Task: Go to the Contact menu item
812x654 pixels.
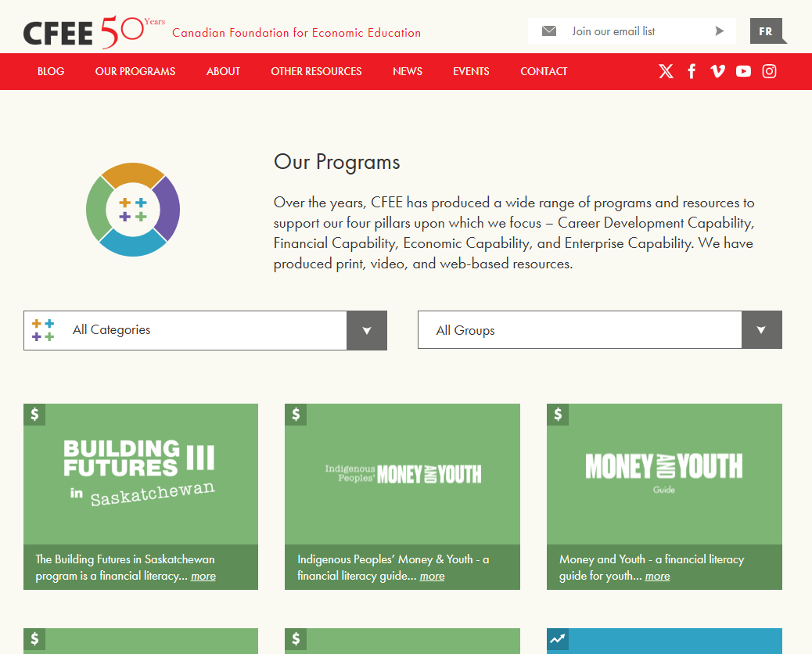Action: [x=544, y=71]
